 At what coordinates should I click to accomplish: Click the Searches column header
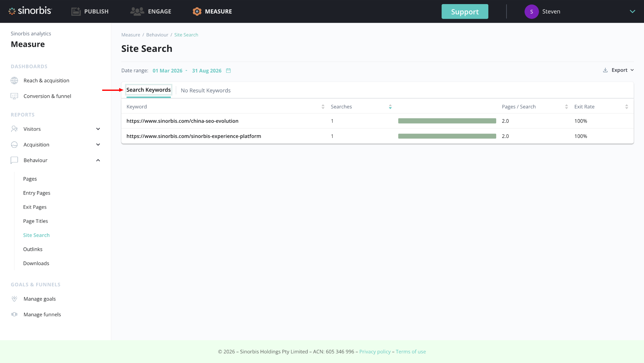click(341, 107)
